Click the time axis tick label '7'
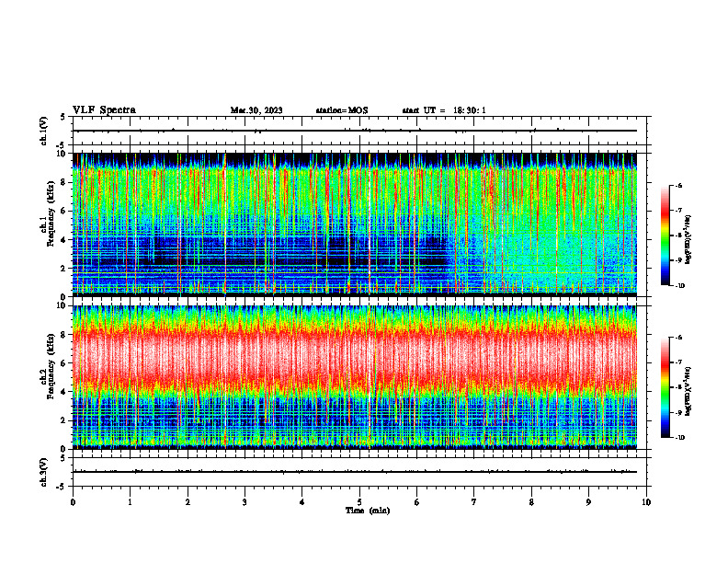 pyautogui.click(x=474, y=502)
